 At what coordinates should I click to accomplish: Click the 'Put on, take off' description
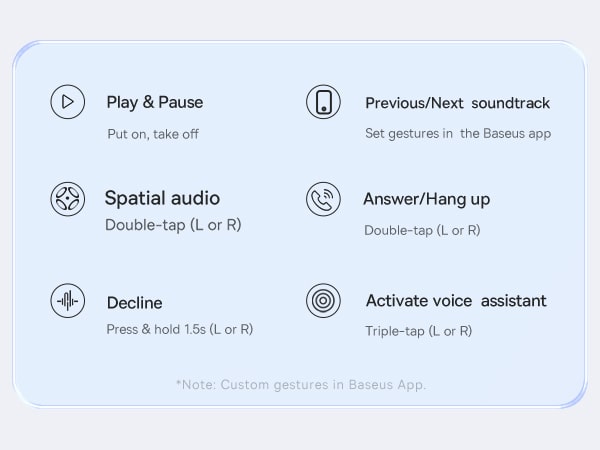point(153,134)
